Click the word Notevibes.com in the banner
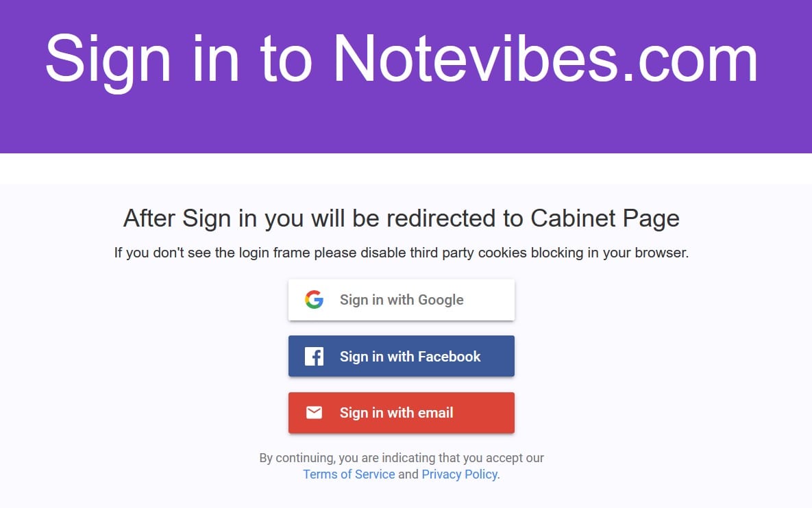 [546, 58]
